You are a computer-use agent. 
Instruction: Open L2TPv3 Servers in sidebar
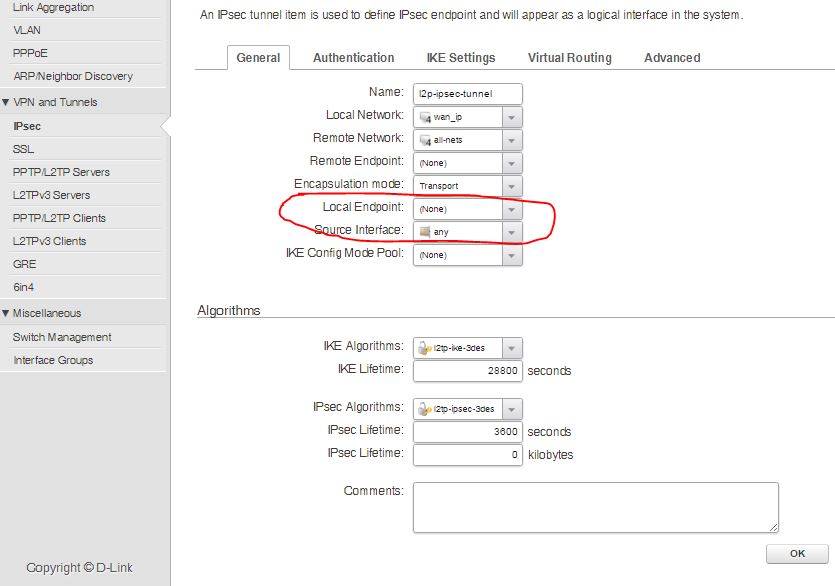click(x=52, y=195)
